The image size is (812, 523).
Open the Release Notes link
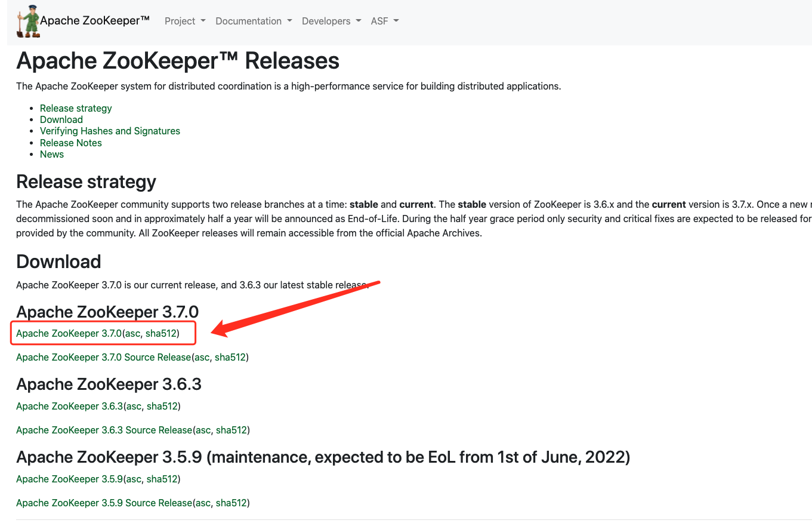71,143
